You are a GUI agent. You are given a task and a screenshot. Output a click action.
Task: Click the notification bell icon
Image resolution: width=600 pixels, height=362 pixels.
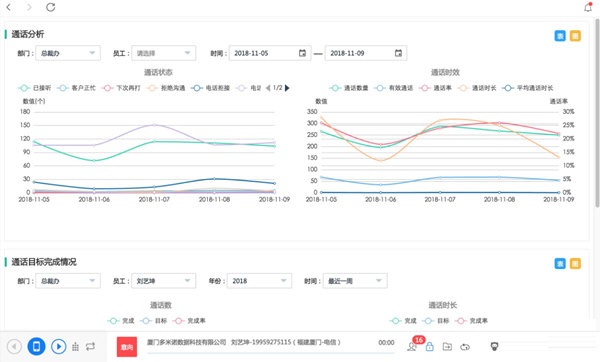588,7
